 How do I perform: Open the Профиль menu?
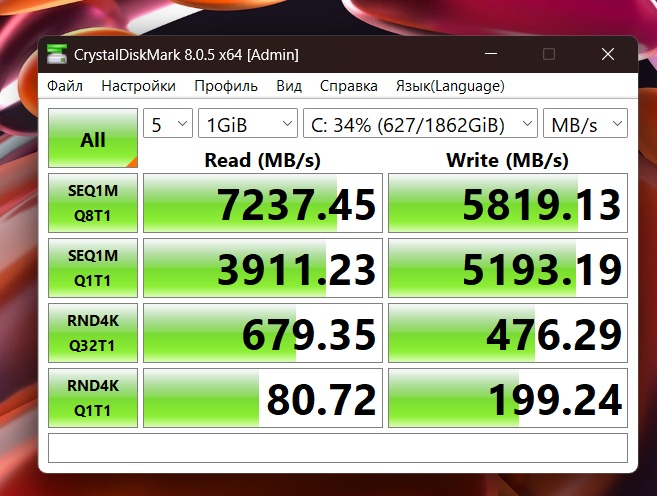(226, 86)
